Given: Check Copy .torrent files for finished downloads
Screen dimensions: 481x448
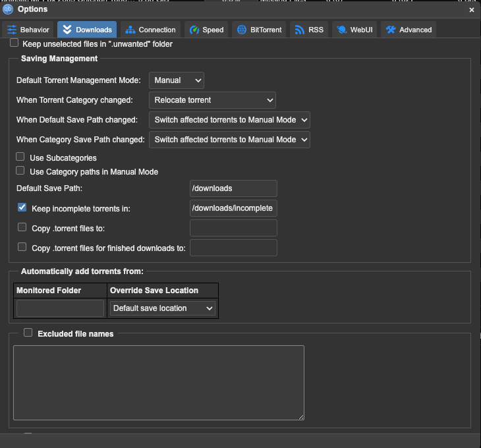Looking at the screenshot, I should tap(22, 247).
